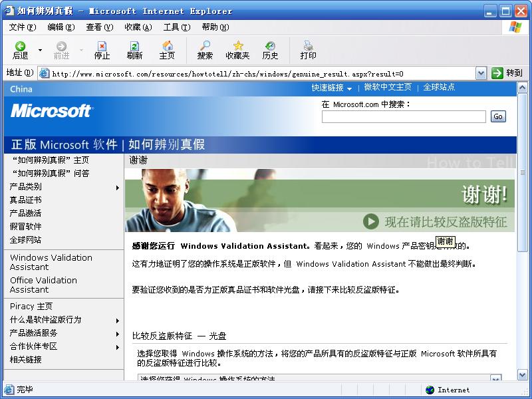This screenshot has width=532, height=399.
Task: Click the green play arrow in the banner
Action: [371, 221]
